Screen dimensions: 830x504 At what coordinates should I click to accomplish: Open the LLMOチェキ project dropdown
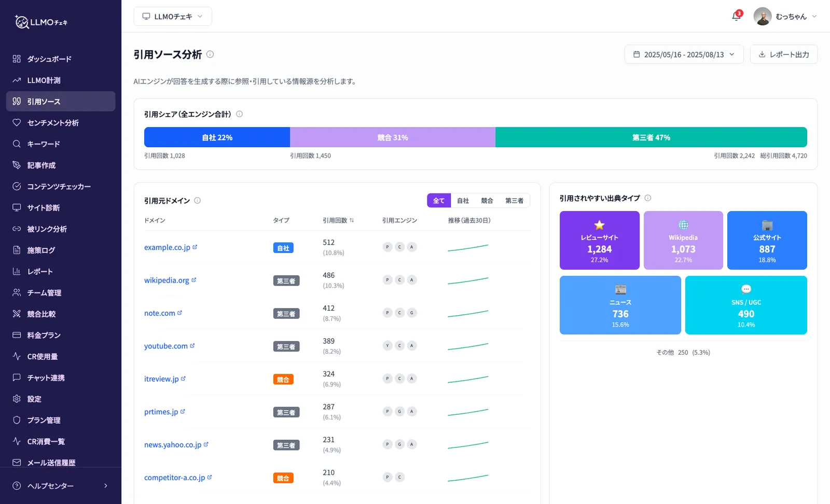click(173, 17)
